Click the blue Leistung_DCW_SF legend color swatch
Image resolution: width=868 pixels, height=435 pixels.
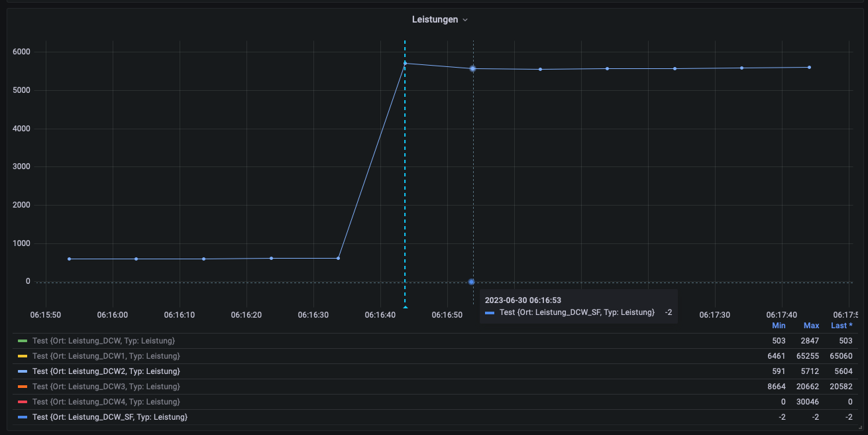(x=23, y=417)
